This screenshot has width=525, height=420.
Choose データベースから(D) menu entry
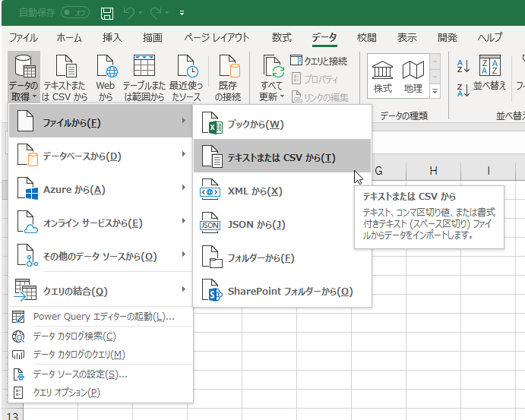click(101, 154)
